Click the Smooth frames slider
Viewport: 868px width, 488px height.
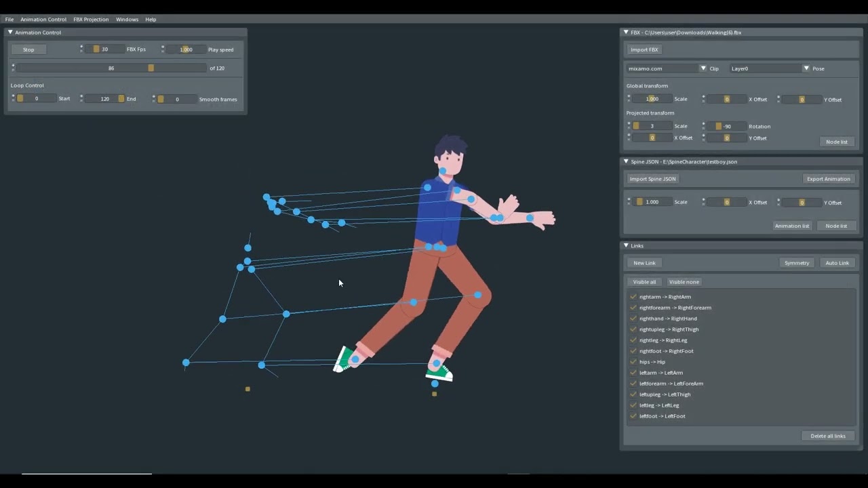pyautogui.click(x=177, y=99)
